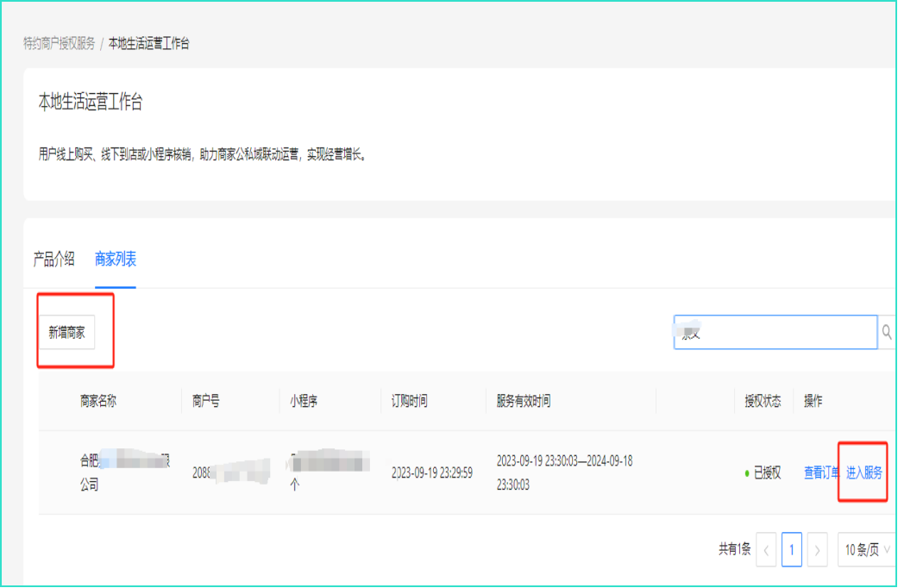Select page number 1 in pagination

pos(791,549)
